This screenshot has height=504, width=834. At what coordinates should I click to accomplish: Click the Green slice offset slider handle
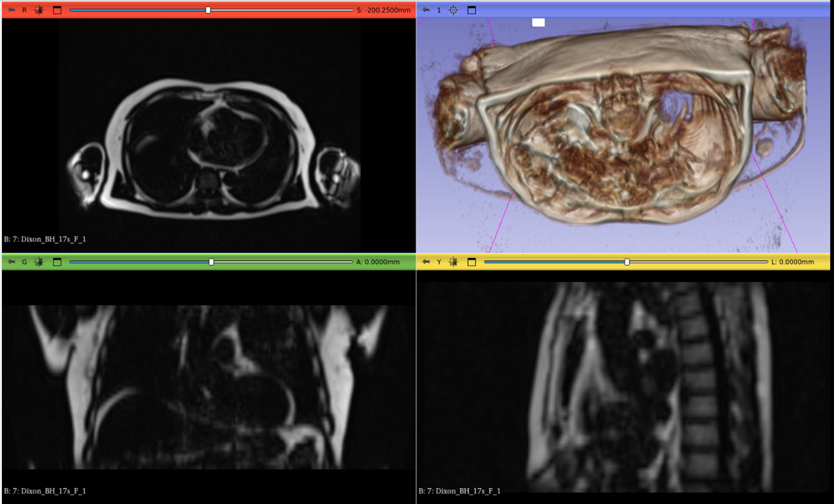pos(211,262)
